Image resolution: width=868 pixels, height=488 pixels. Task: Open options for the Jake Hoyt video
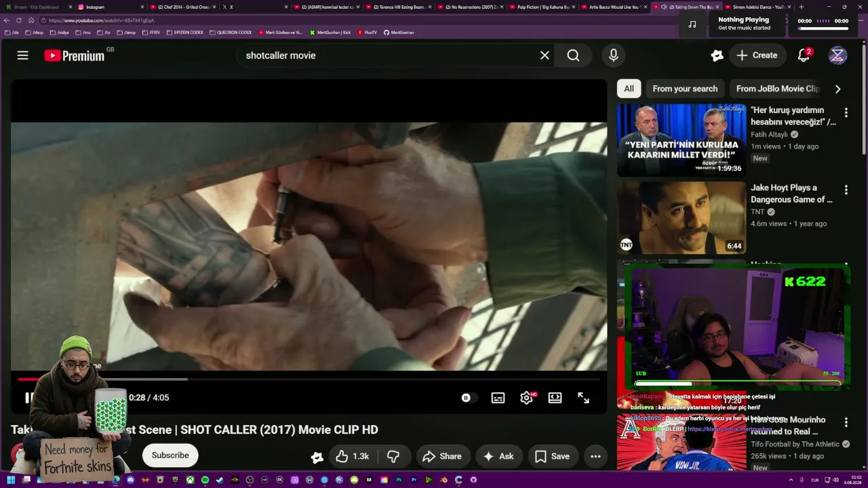click(846, 190)
